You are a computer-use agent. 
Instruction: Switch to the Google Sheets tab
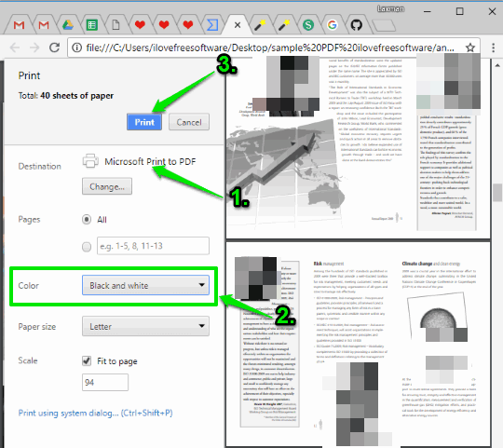click(x=91, y=25)
